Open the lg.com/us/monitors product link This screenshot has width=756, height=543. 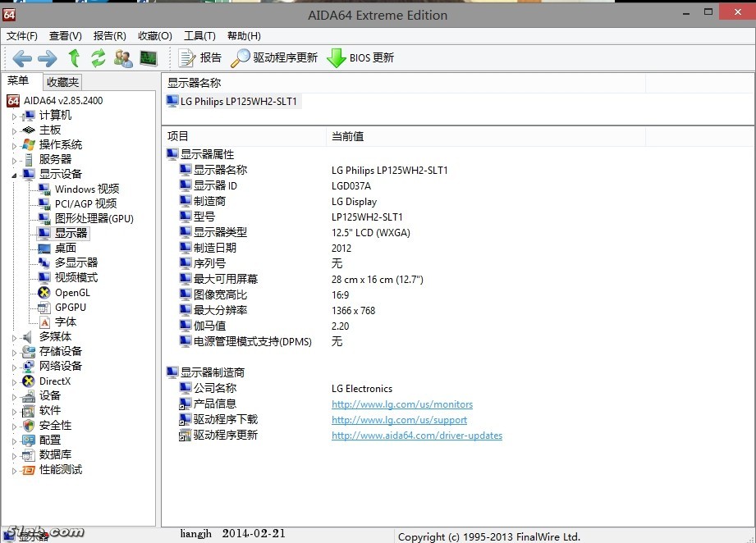(401, 404)
